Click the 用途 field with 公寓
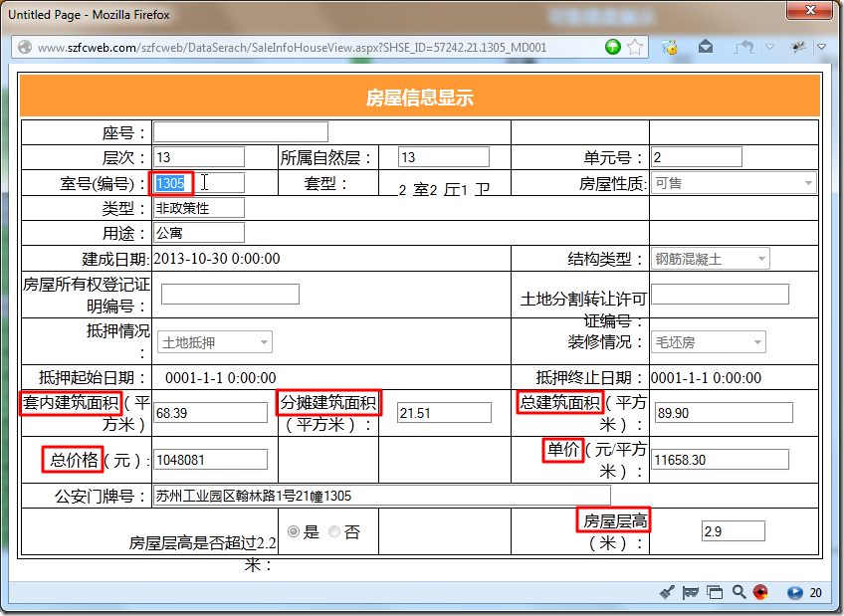Viewport: 844px width, 616px height. point(199,233)
